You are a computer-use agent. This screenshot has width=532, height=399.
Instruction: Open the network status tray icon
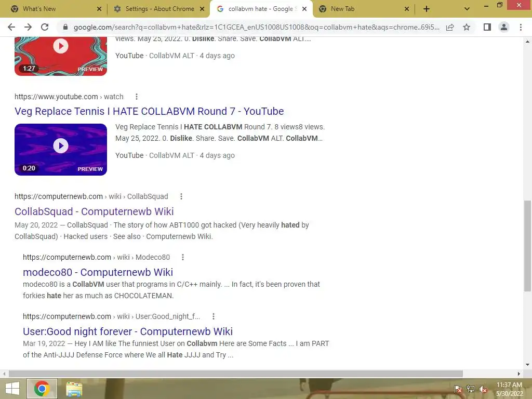pyautogui.click(x=471, y=389)
